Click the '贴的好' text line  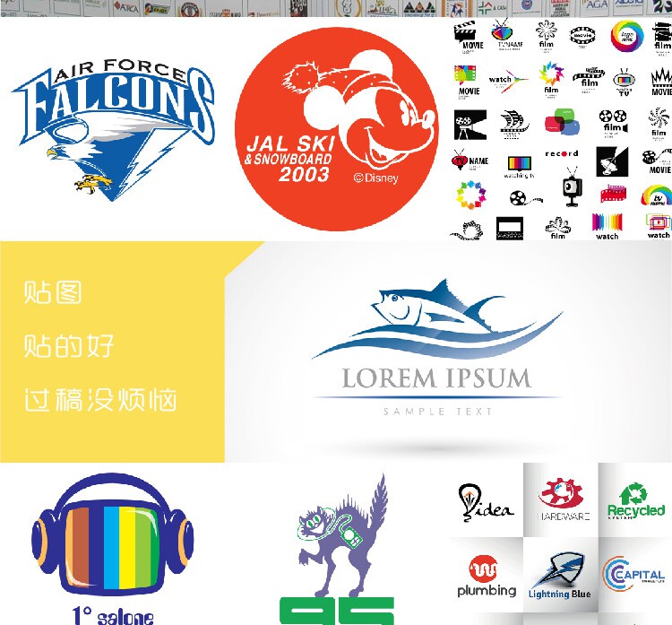coord(69,346)
